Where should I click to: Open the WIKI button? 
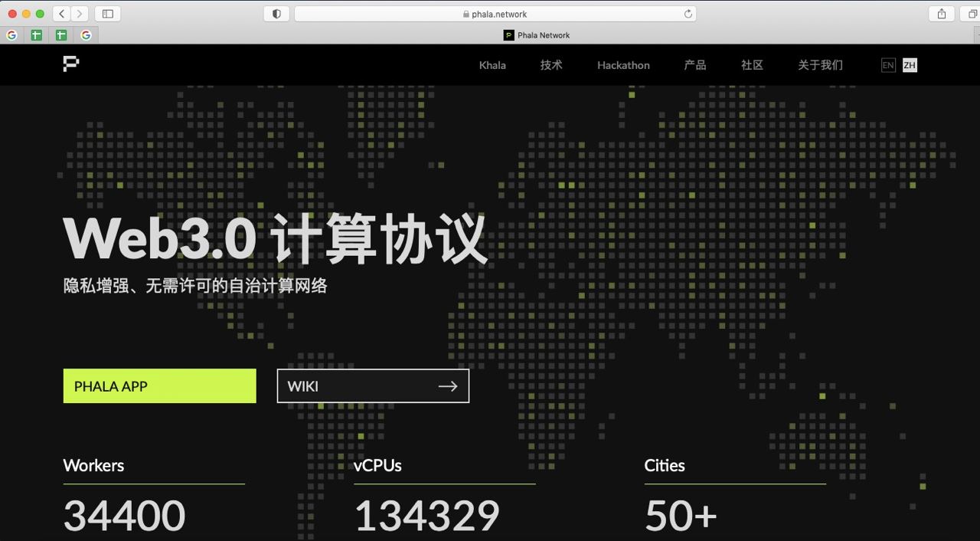coord(373,386)
